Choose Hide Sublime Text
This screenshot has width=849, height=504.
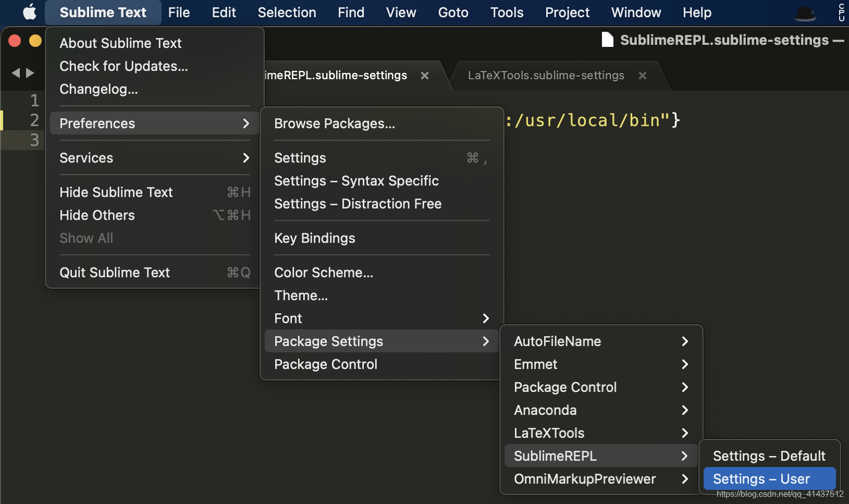click(x=155, y=192)
